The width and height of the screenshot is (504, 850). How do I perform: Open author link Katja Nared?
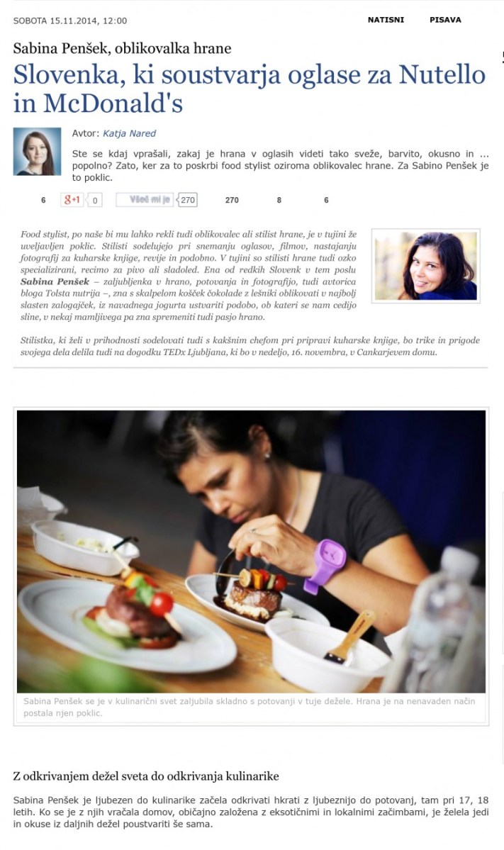tap(130, 133)
